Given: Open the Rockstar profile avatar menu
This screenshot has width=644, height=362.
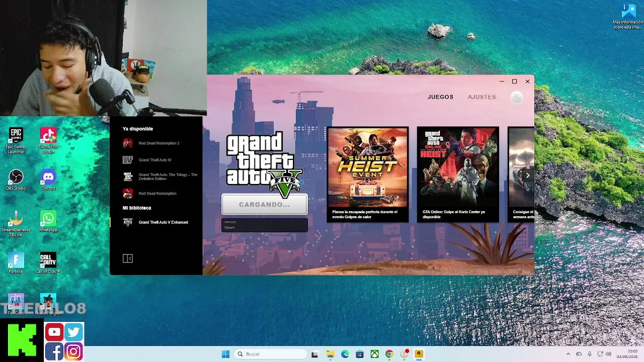Looking at the screenshot, I should (516, 97).
